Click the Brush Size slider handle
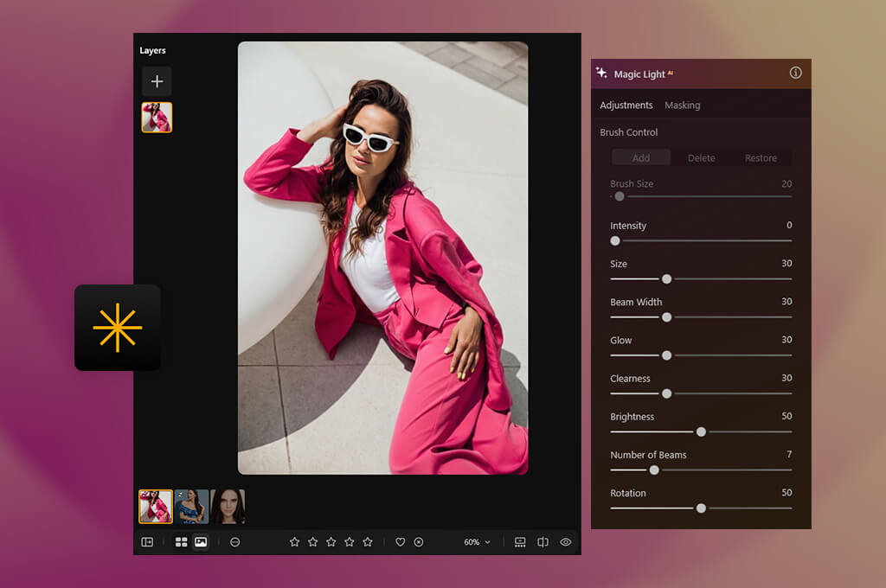Image resolution: width=886 pixels, height=588 pixels. (620, 196)
